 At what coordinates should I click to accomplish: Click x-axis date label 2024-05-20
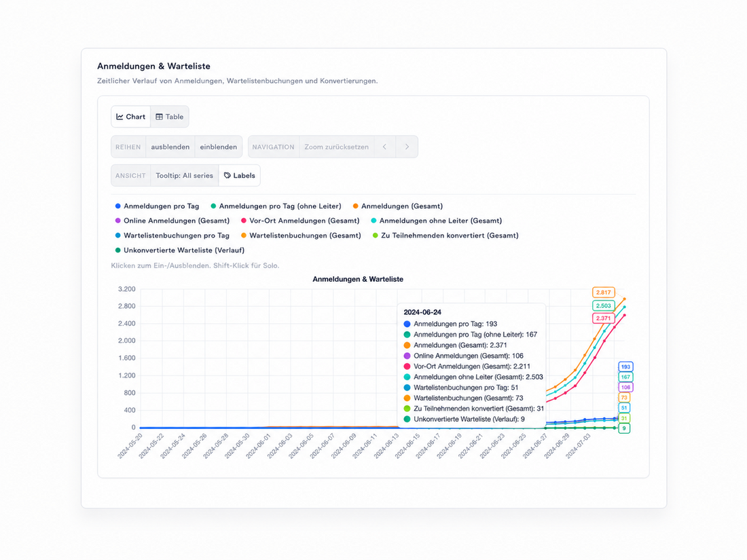(130, 446)
